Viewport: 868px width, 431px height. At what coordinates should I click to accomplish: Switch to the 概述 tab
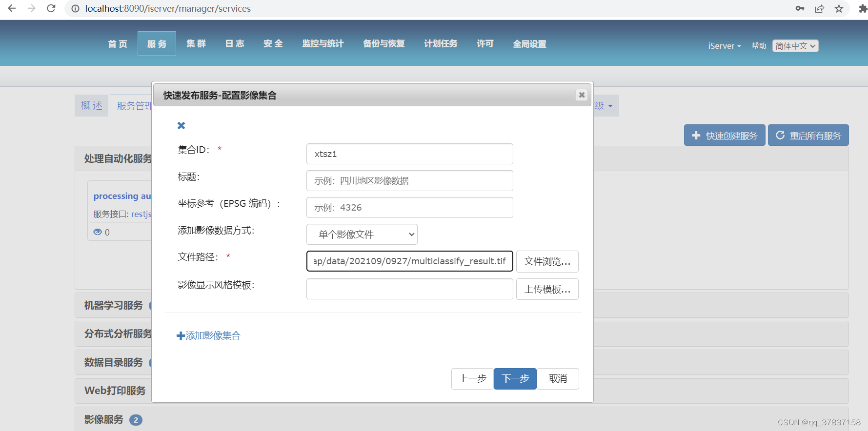tap(92, 106)
